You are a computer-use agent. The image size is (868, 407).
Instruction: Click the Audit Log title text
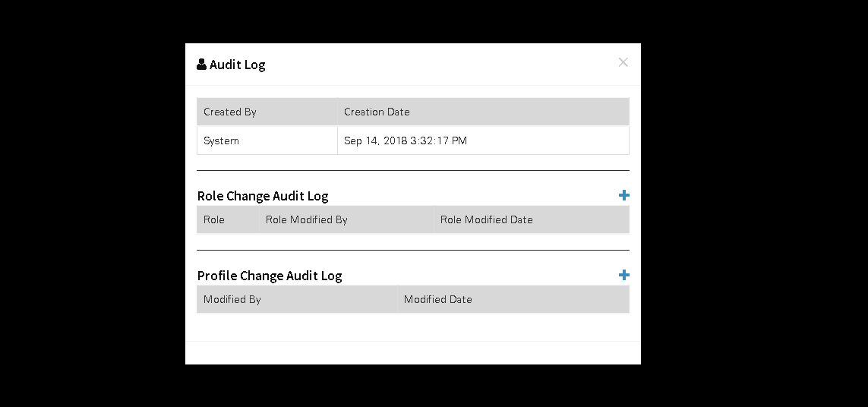click(238, 65)
